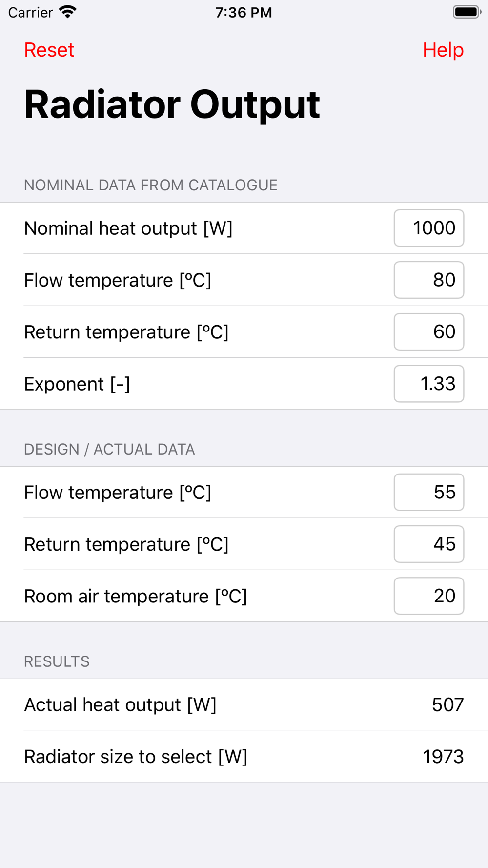488x868 pixels.
Task: Tap the Wi-Fi status icon
Action: (x=67, y=12)
